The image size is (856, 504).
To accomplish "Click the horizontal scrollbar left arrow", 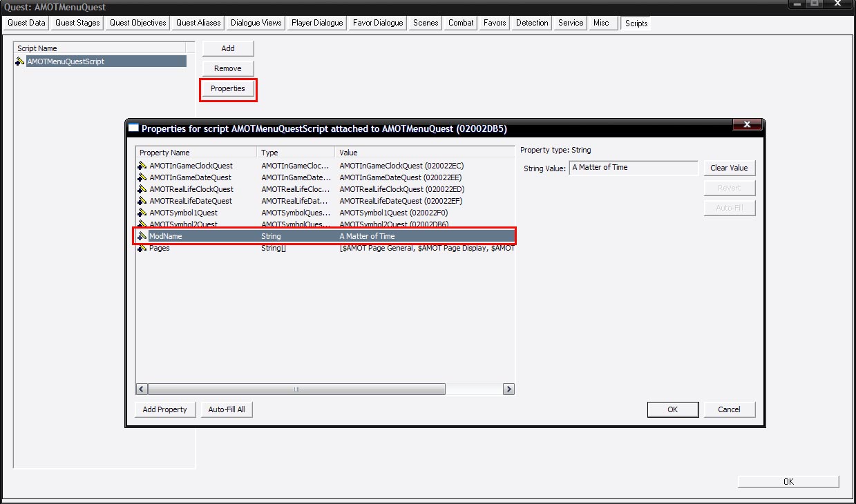I will [142, 389].
